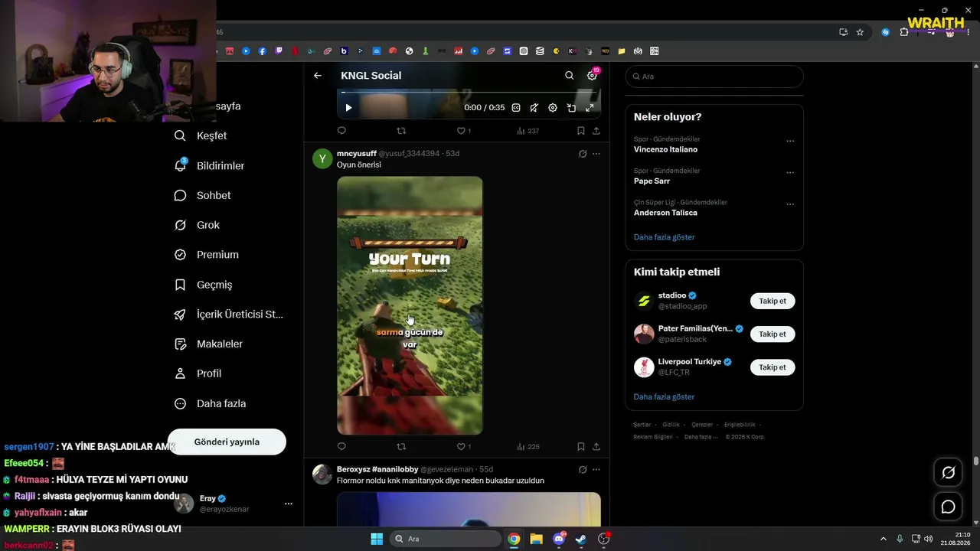Screen dimensions: 980x551
Task: Reply to the post with 237 views
Action: coord(341,131)
